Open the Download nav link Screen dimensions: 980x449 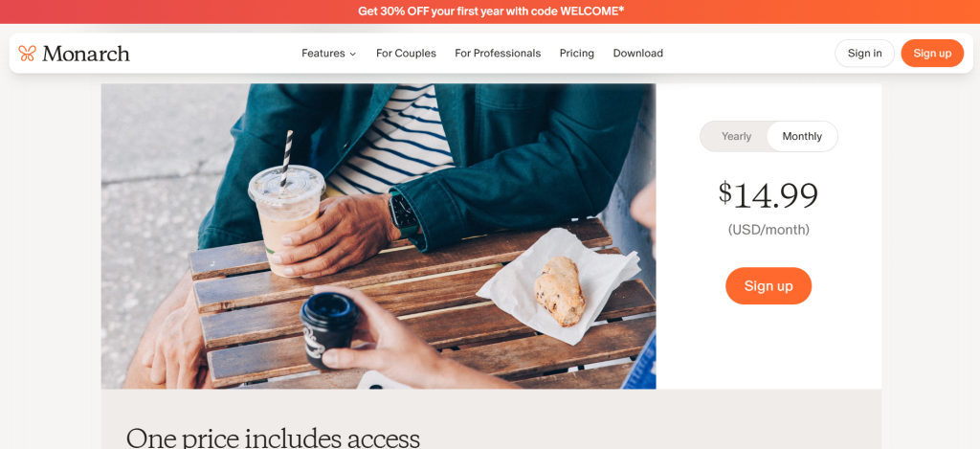click(x=638, y=54)
